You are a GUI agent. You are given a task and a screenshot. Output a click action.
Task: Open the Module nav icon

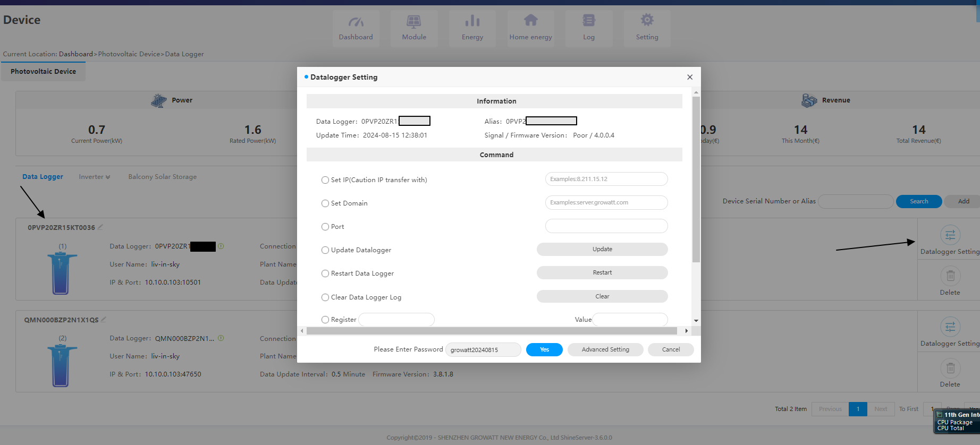[x=414, y=21]
